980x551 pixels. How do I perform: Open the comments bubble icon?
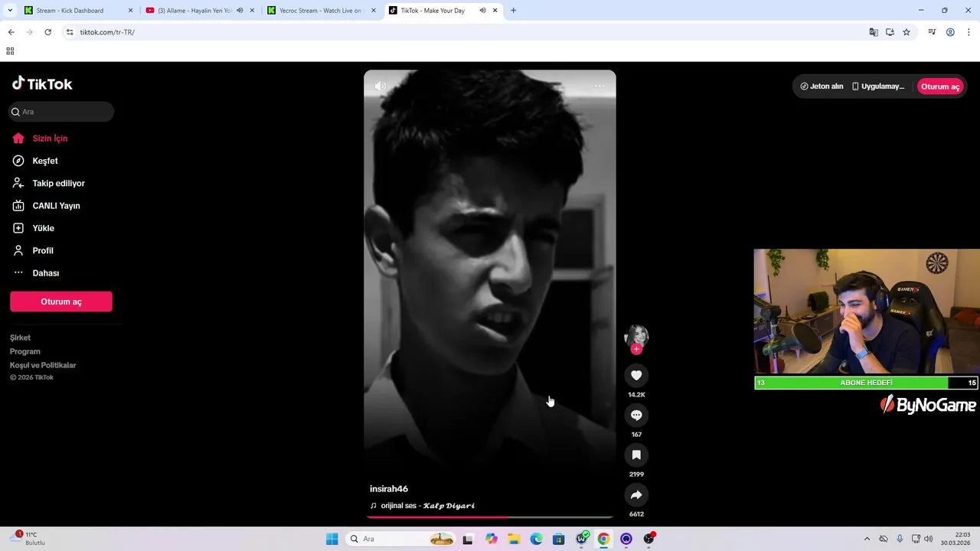click(x=636, y=415)
